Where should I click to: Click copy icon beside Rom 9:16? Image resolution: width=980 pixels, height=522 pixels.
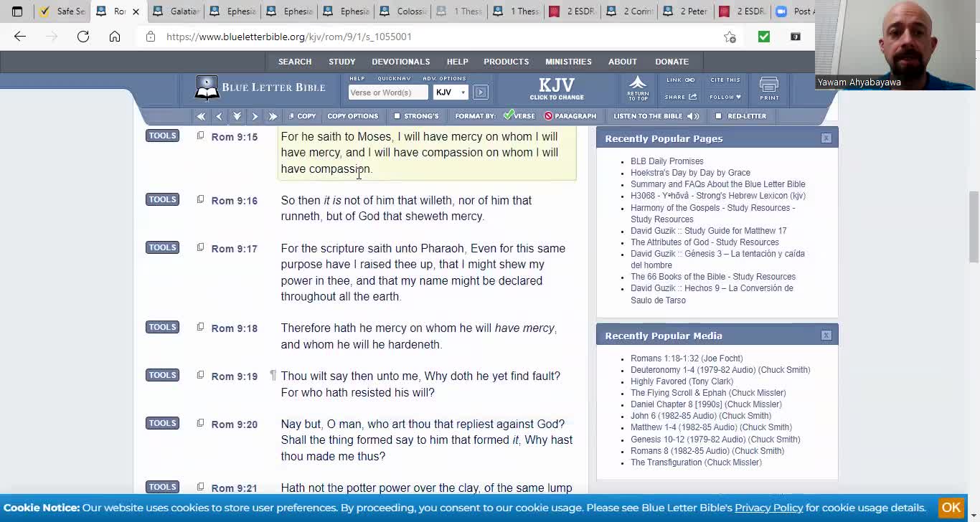coord(200,199)
